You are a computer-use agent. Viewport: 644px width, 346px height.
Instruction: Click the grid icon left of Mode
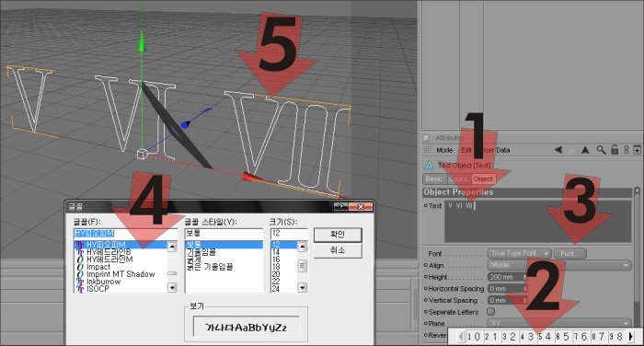pos(428,150)
